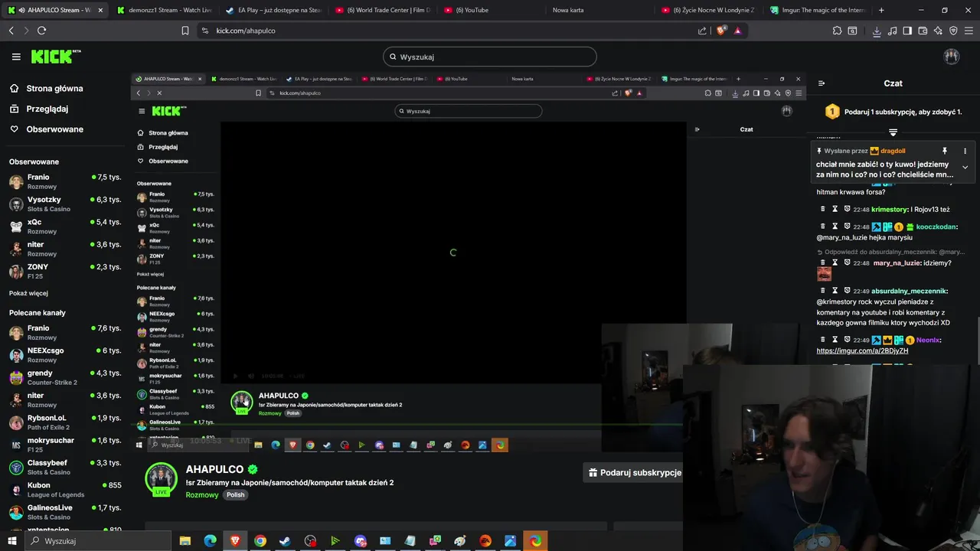Go back using the browser arrow
980x551 pixels.
coord(11,31)
